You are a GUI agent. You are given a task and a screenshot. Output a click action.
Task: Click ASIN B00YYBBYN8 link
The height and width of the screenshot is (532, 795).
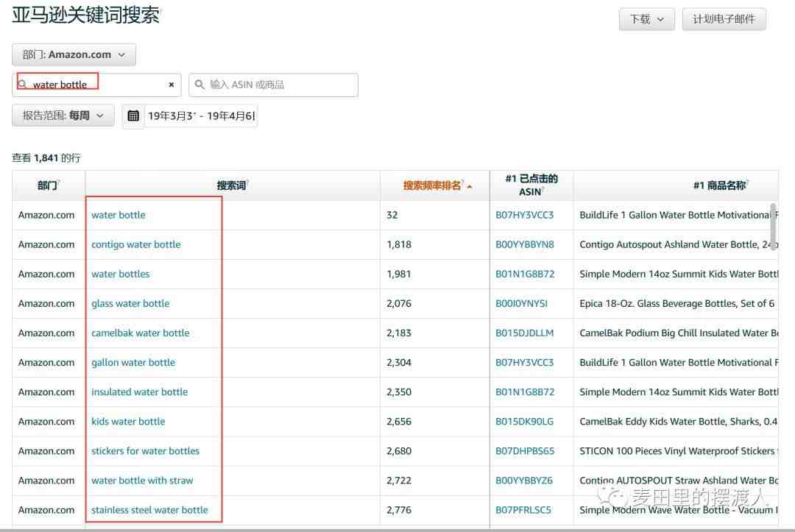[524, 244]
